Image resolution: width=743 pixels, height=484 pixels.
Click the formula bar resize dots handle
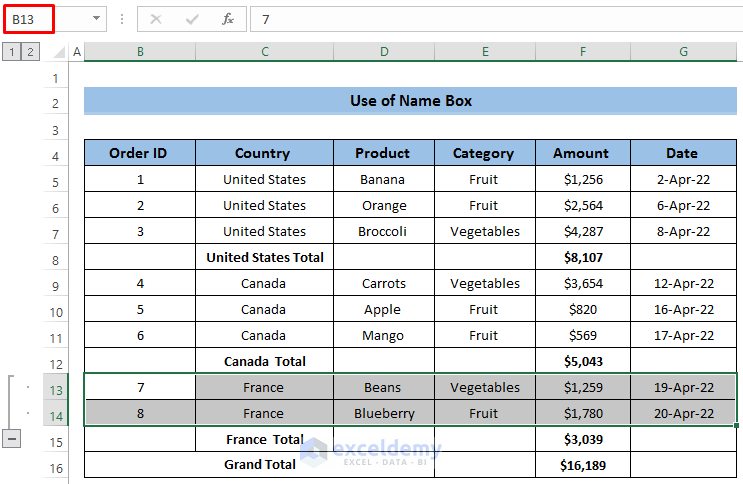click(x=122, y=19)
